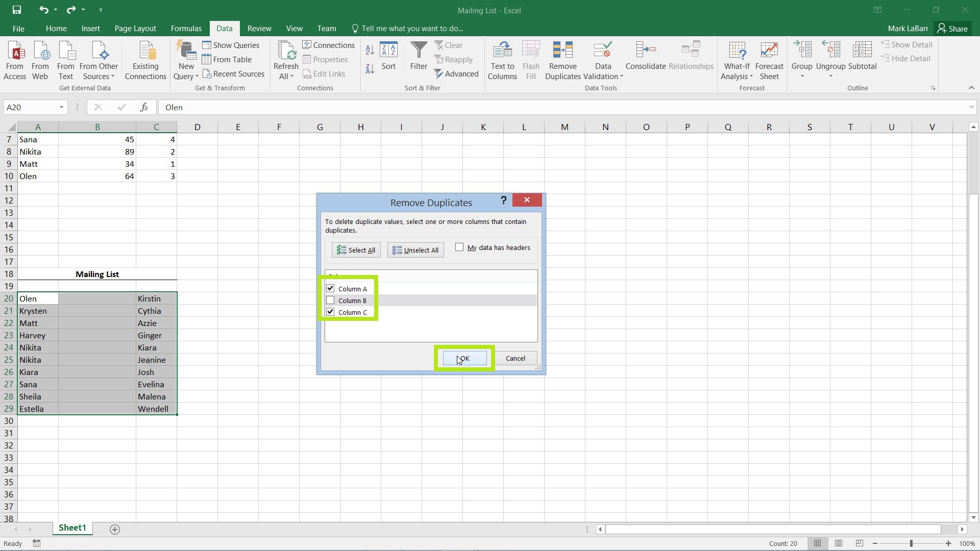Click Cancel to dismiss the dialog

click(x=515, y=358)
